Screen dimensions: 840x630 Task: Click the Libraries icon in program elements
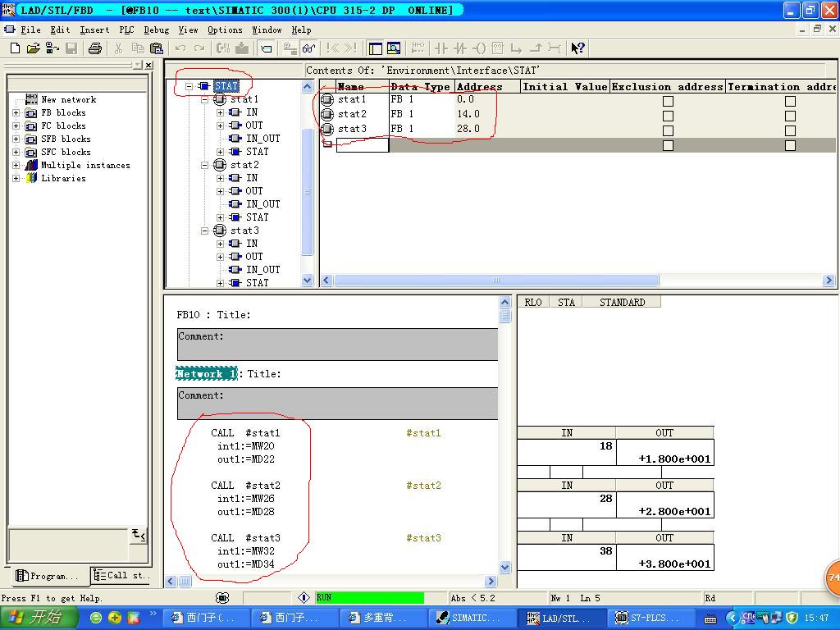click(31, 178)
